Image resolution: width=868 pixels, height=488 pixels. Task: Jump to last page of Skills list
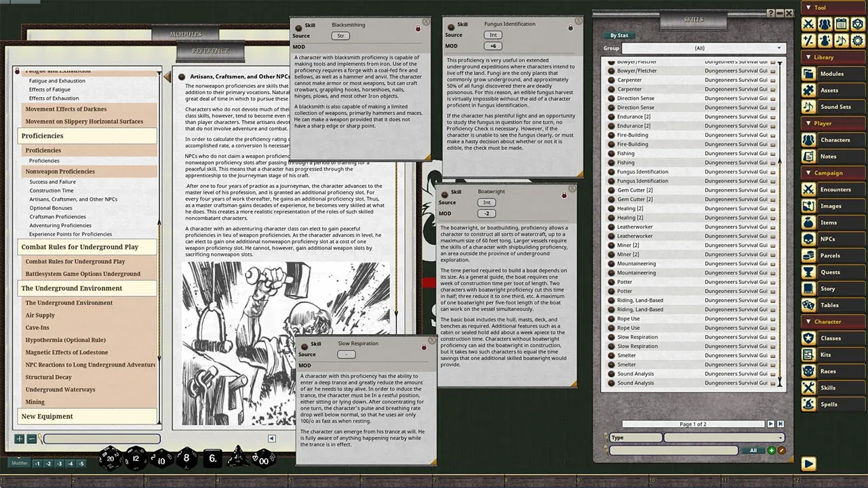[x=781, y=424]
